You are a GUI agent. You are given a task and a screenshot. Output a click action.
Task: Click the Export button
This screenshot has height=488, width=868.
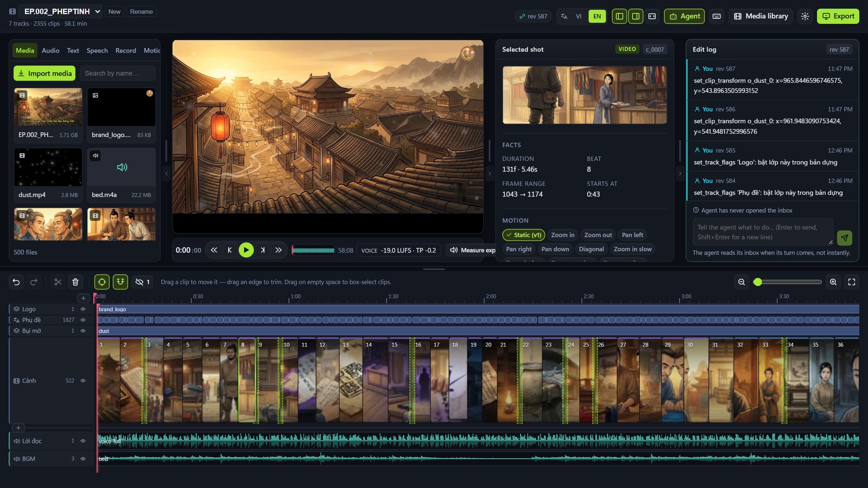point(838,16)
